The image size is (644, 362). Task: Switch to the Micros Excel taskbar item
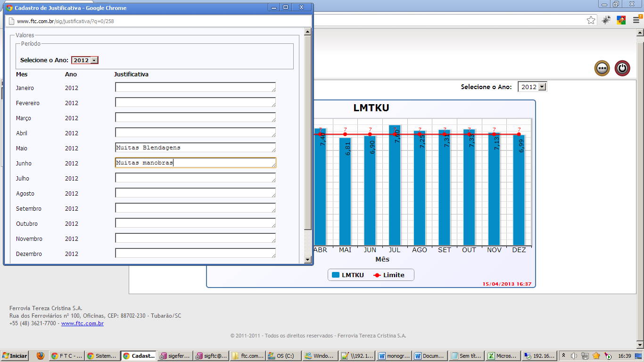coord(503,356)
